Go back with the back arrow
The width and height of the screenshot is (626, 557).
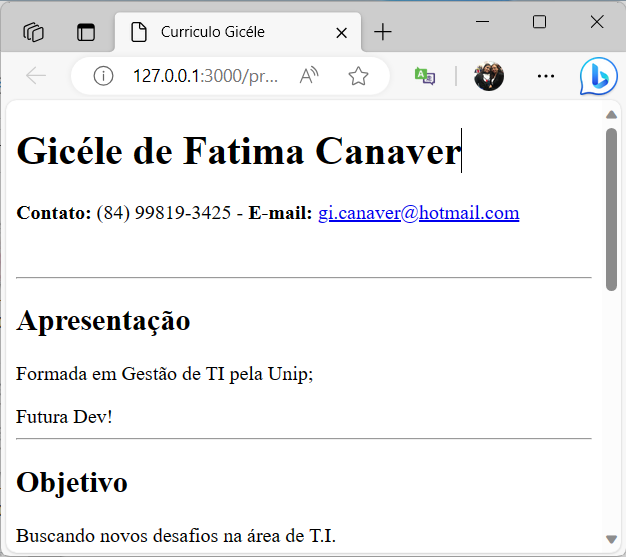tap(36, 76)
